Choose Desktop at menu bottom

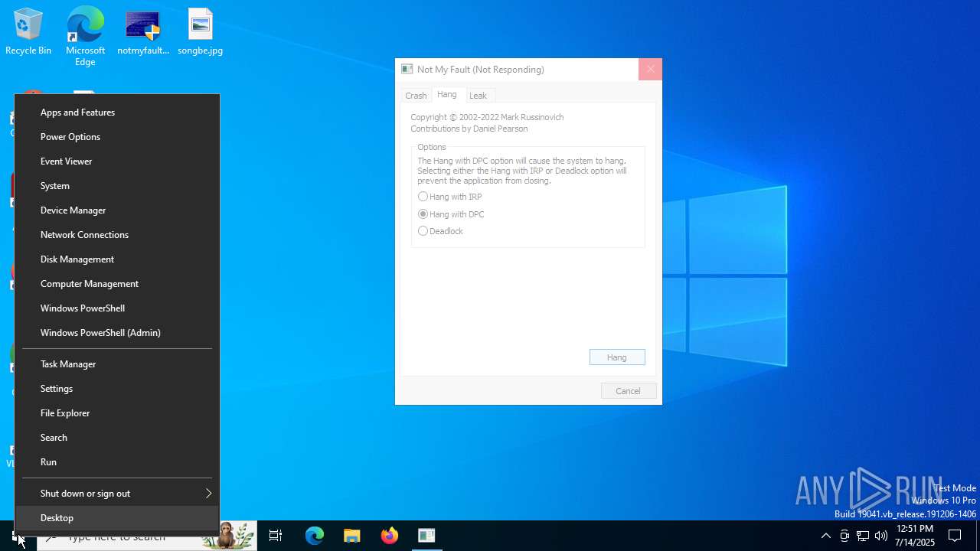click(117, 518)
